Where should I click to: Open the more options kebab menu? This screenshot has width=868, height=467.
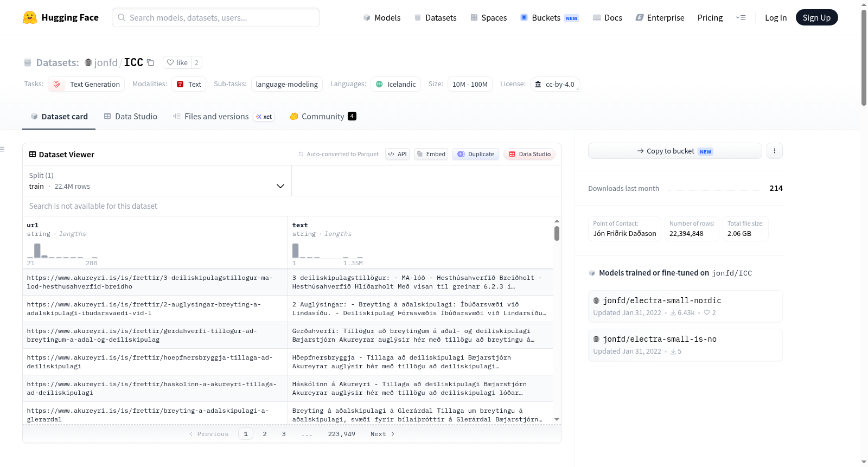point(775,151)
